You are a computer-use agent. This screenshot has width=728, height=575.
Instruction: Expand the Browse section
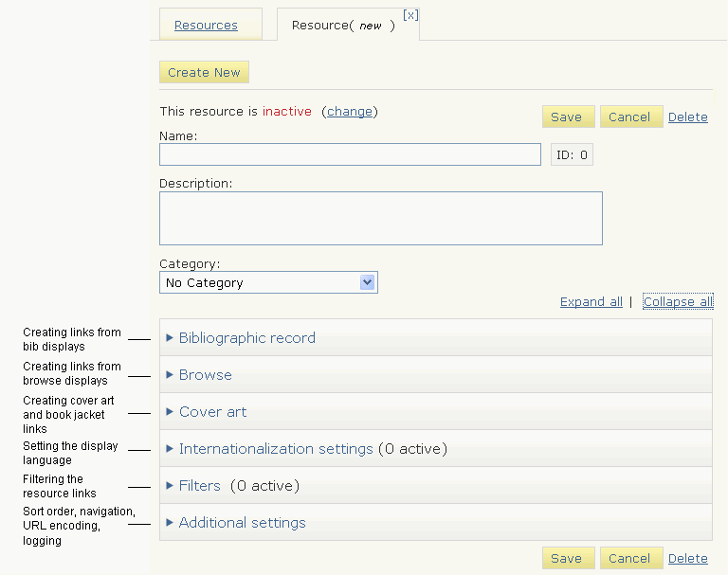(x=435, y=374)
